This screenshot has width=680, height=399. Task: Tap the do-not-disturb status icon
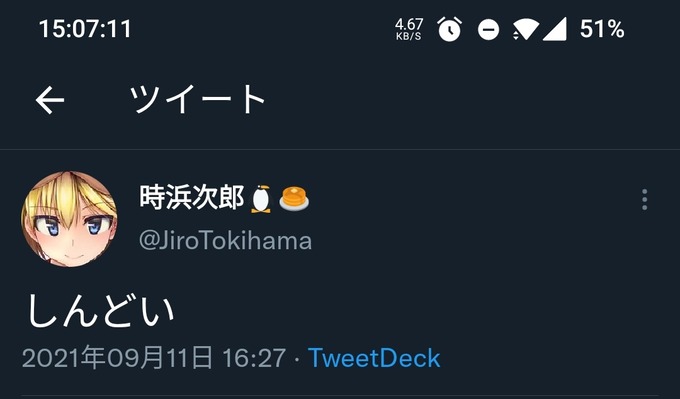[488, 30]
